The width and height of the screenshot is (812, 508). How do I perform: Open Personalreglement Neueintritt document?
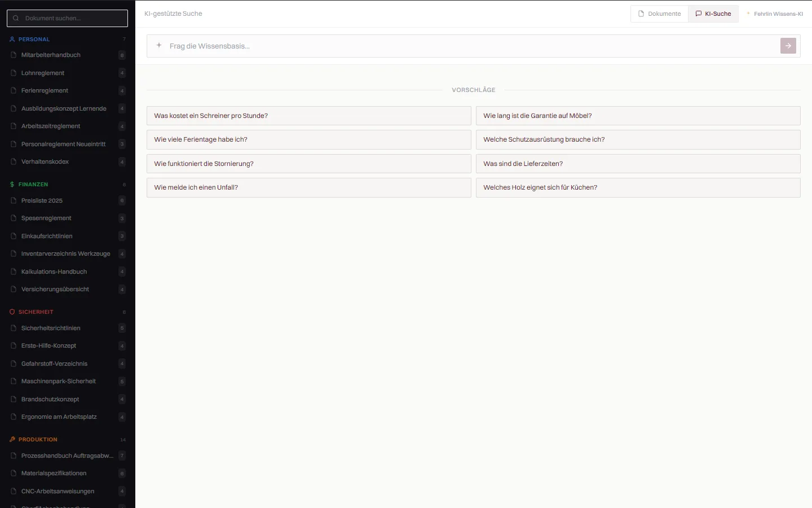[68, 144]
